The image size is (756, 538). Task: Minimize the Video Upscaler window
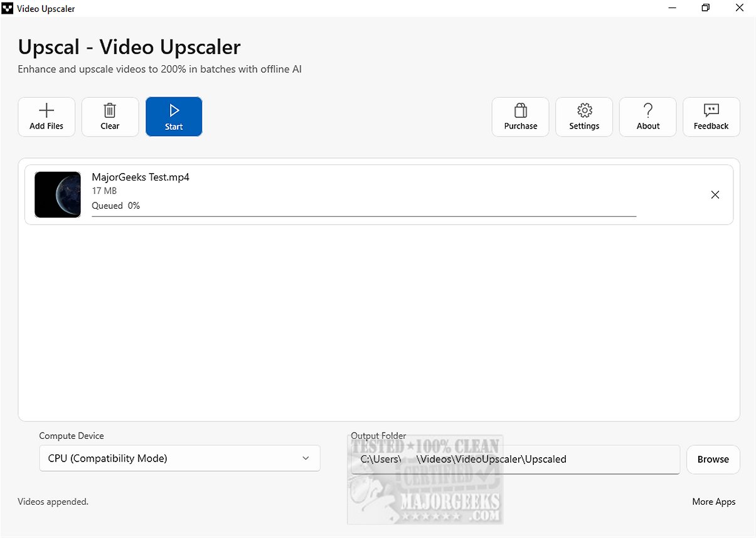click(673, 8)
